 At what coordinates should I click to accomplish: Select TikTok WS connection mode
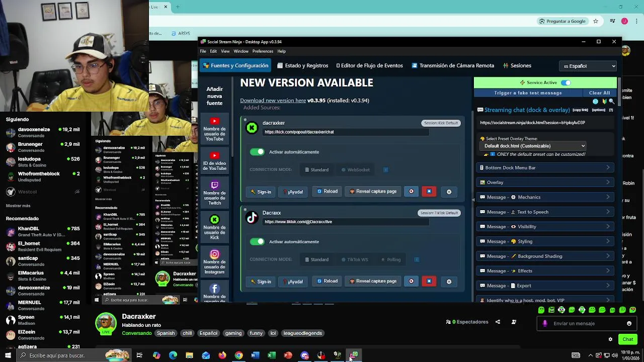355,260
